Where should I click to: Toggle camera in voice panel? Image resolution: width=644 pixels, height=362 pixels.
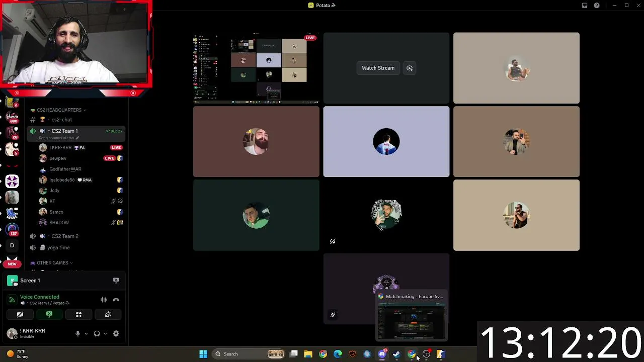coord(20,314)
